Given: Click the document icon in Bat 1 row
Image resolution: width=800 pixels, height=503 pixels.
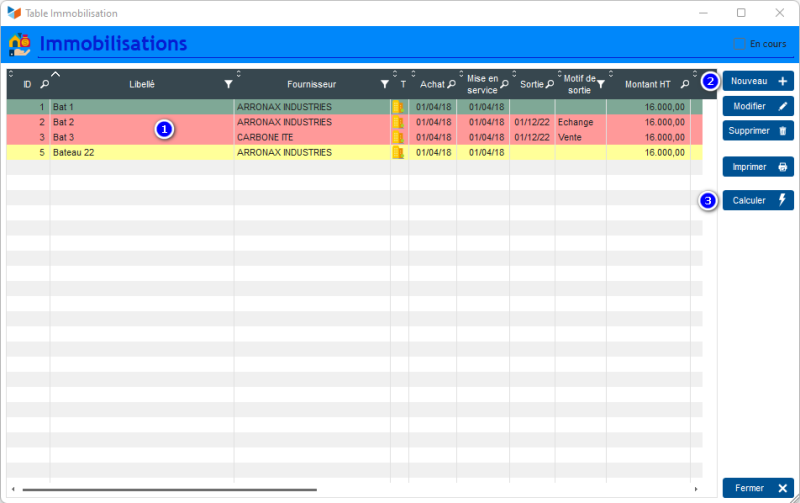Looking at the screenshot, I should pos(398,107).
